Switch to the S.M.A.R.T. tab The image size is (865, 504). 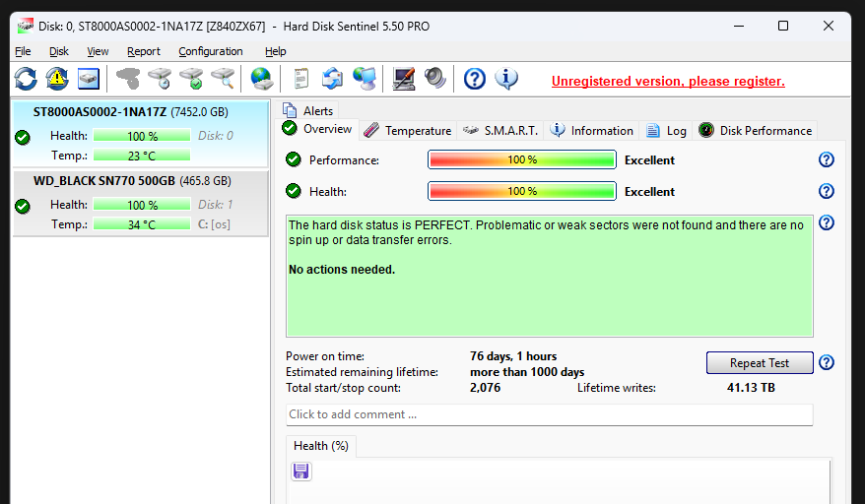(x=500, y=130)
